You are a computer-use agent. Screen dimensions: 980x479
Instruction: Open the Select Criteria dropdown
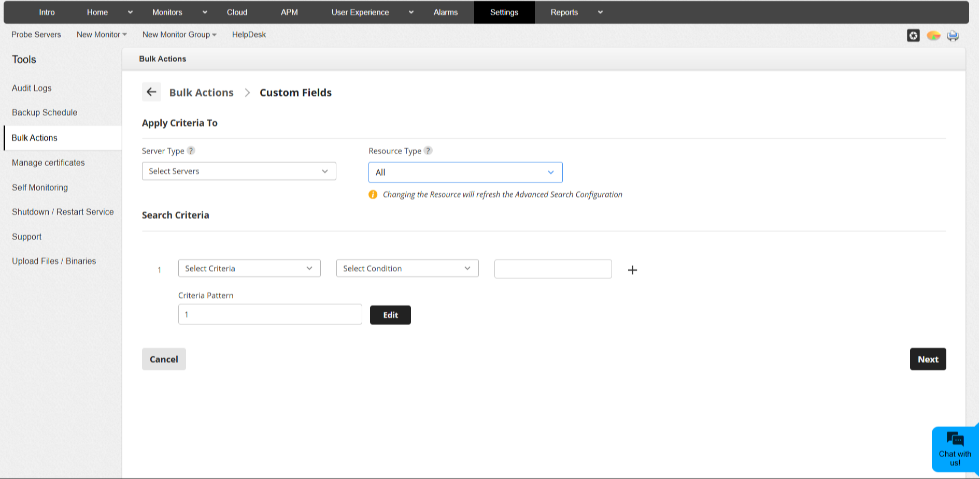[249, 268]
